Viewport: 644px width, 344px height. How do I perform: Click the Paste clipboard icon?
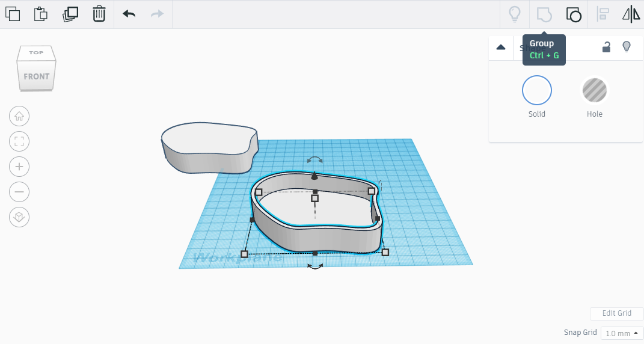tap(41, 14)
